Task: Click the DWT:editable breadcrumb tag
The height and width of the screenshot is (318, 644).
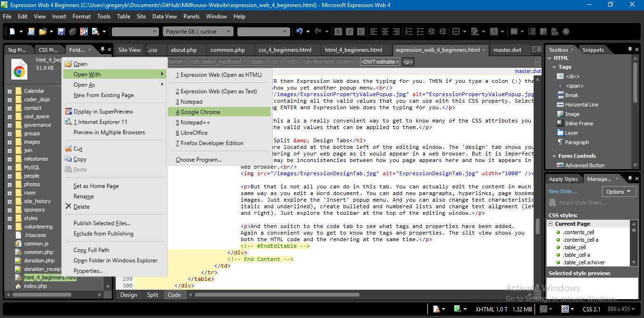Action: coord(380,62)
